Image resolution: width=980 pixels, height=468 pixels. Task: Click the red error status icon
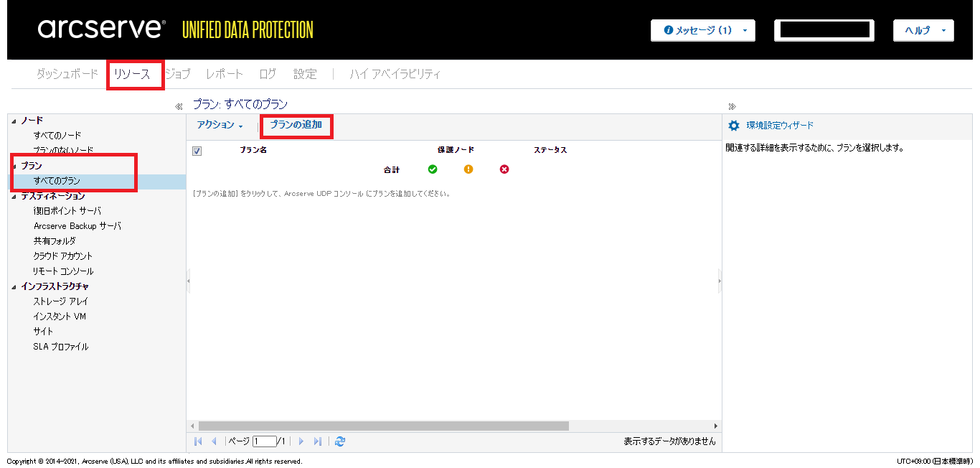pyautogui.click(x=504, y=169)
